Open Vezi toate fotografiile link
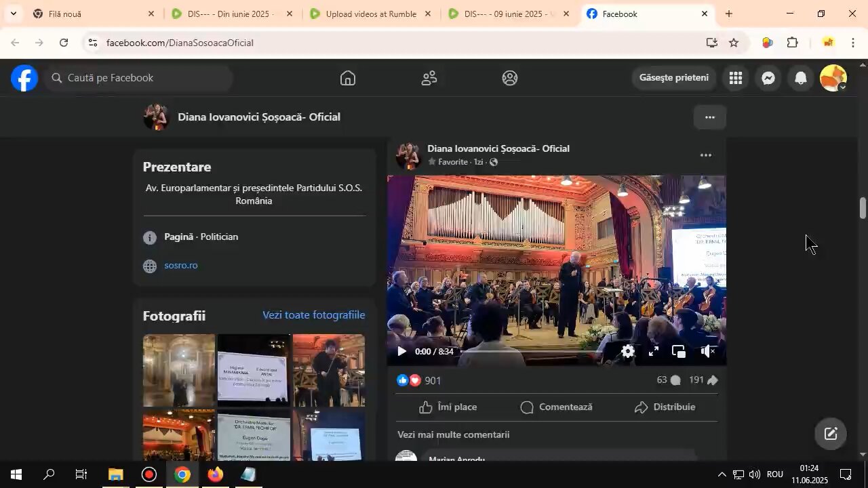The height and width of the screenshot is (488, 868). coord(314,315)
